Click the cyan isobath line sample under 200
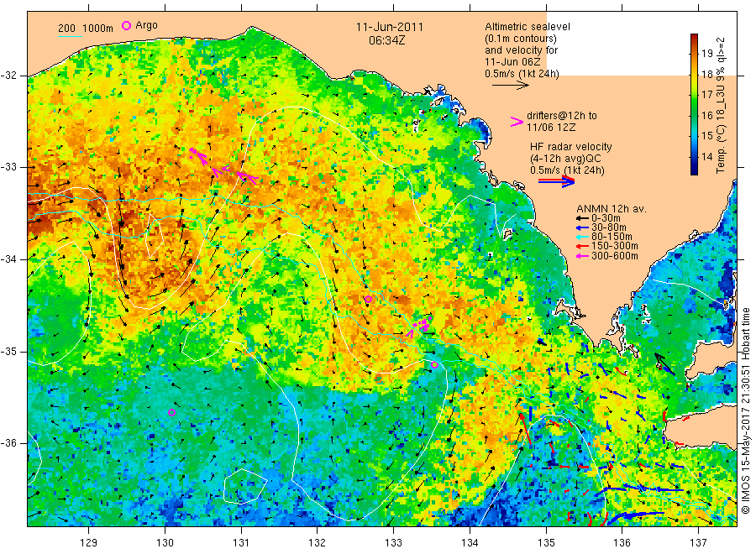The image size is (756, 554). pyautogui.click(x=70, y=36)
